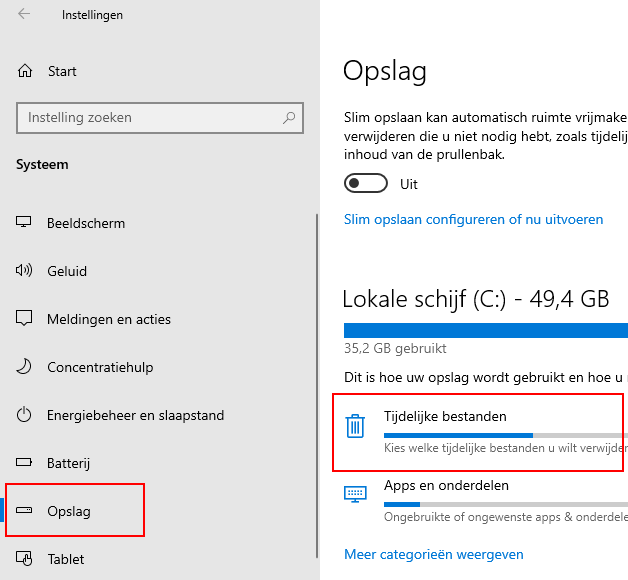Click the Tijdelijke bestanden trash icon
Viewport: 628px width, 580px height.
tap(355, 427)
